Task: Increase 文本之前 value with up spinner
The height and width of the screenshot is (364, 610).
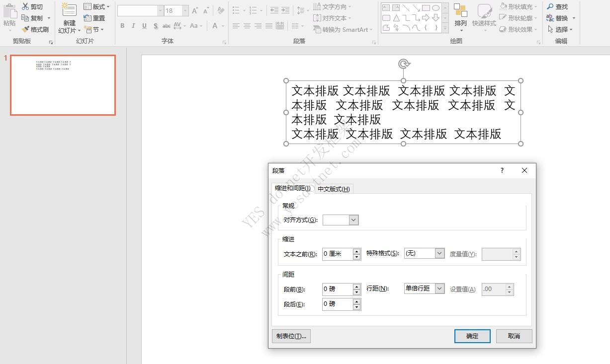Action: [357, 251]
